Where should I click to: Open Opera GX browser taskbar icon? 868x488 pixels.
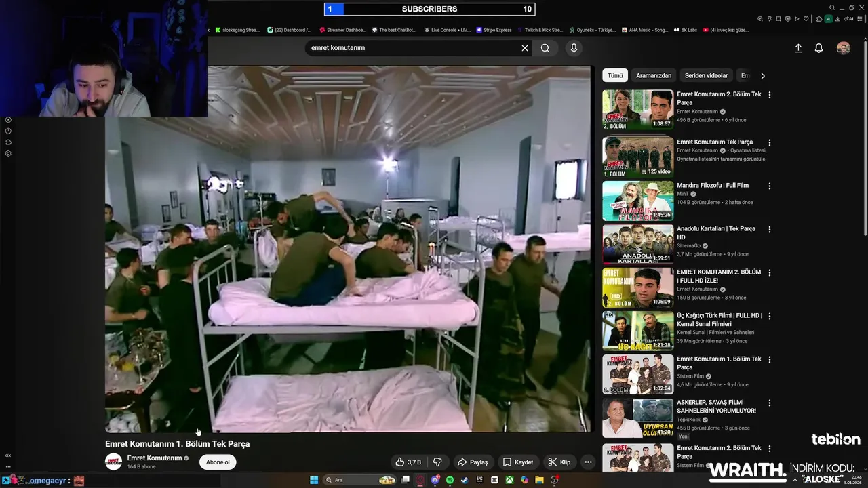(x=420, y=480)
